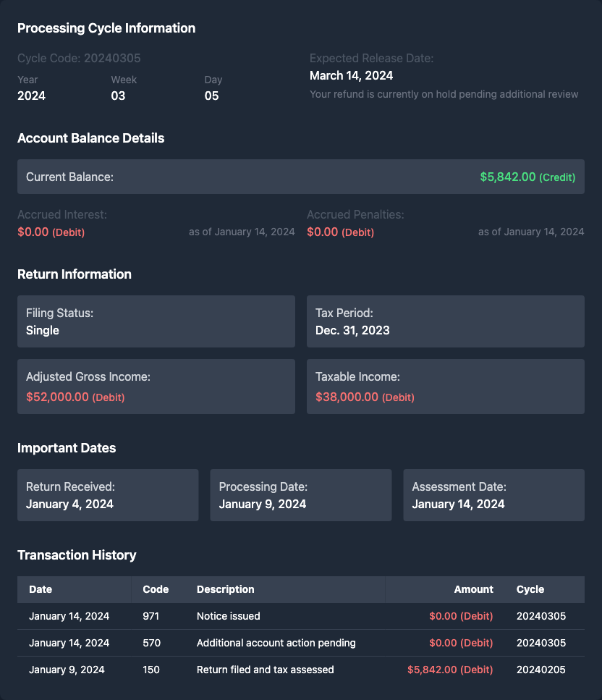Screen dimensions: 602x700
Task: Select the Adjusted Gross Income card
Action: (156, 387)
